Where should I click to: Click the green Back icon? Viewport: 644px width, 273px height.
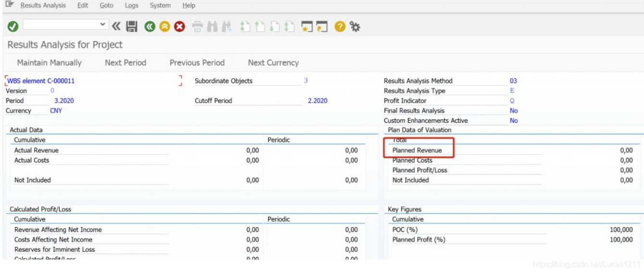(x=150, y=27)
